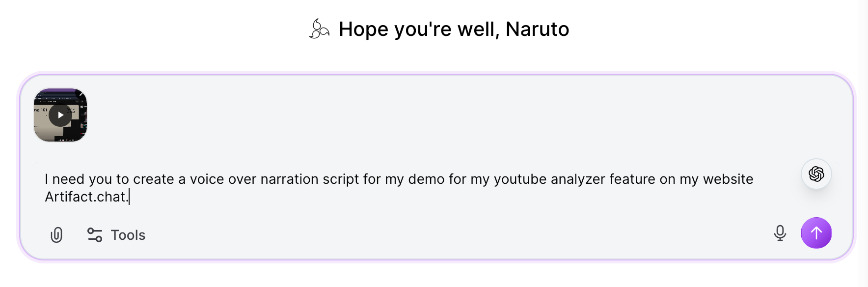This screenshot has height=287, width=868.
Task: Start voice input with the microphone icon
Action: 780,233
